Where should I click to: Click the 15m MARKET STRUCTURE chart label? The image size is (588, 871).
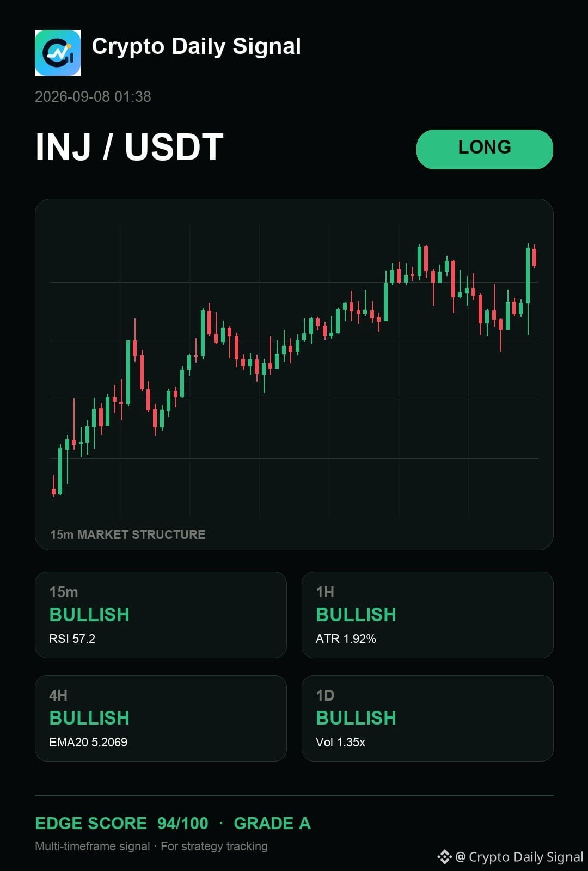tap(127, 535)
